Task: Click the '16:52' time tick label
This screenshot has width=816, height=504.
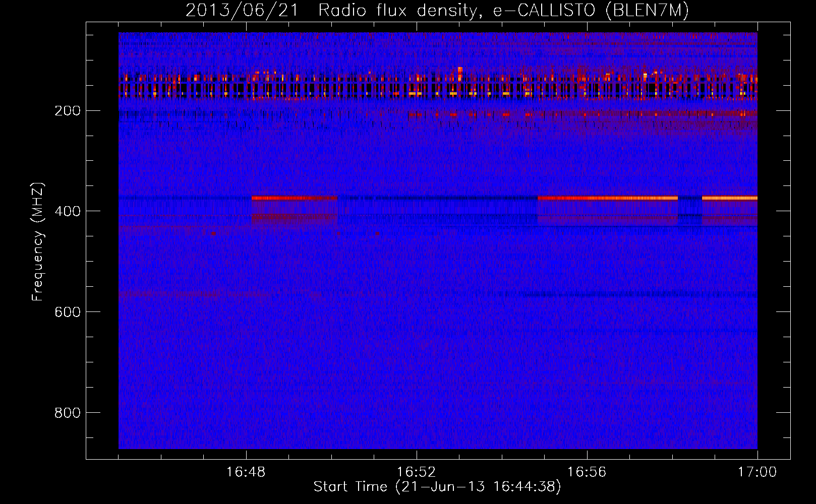Action: coord(416,472)
